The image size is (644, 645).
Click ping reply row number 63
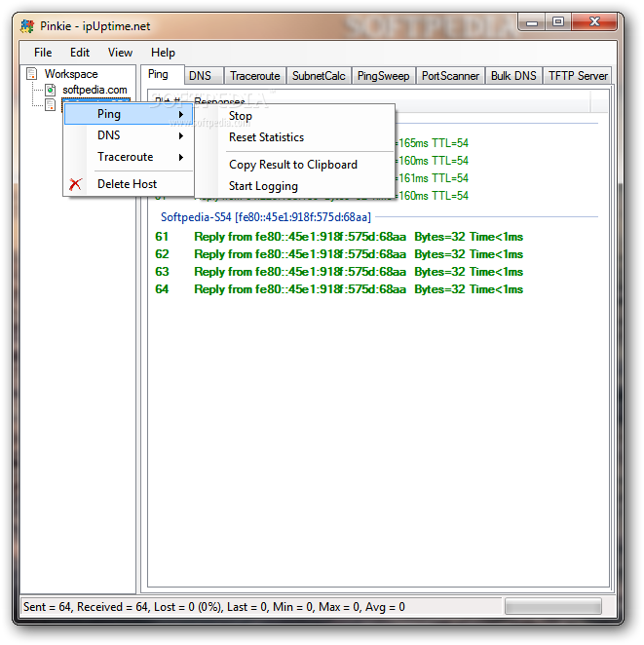(x=339, y=272)
